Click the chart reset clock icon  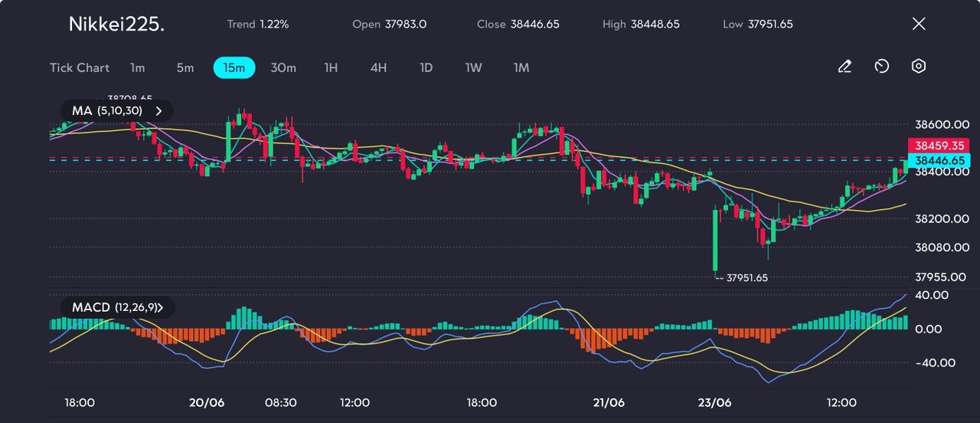pyautogui.click(x=881, y=67)
